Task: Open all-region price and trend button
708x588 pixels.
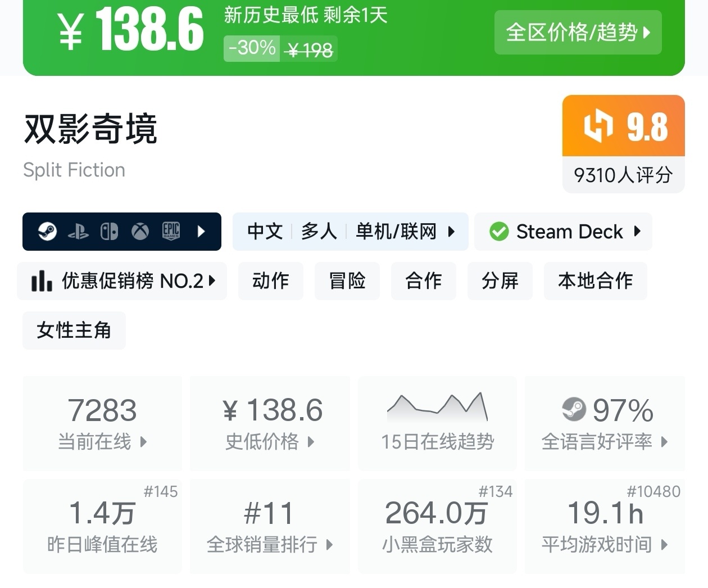Action: click(x=578, y=33)
